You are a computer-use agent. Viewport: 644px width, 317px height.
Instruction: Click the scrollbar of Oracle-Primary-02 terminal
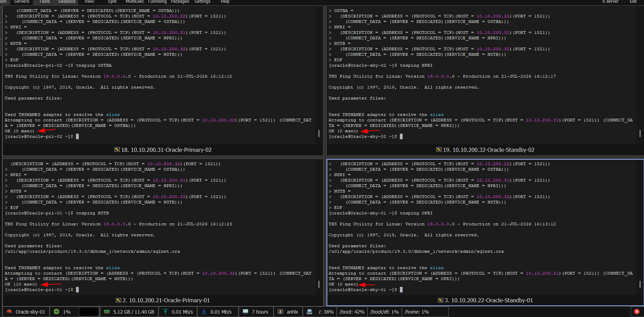tap(319, 133)
